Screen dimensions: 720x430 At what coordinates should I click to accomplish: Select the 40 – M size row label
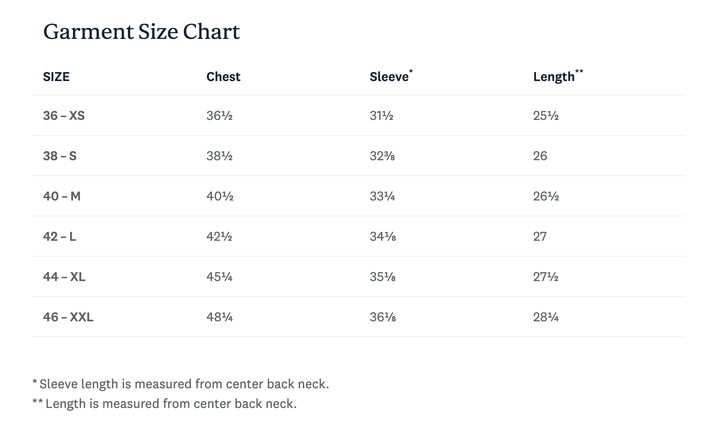62,196
